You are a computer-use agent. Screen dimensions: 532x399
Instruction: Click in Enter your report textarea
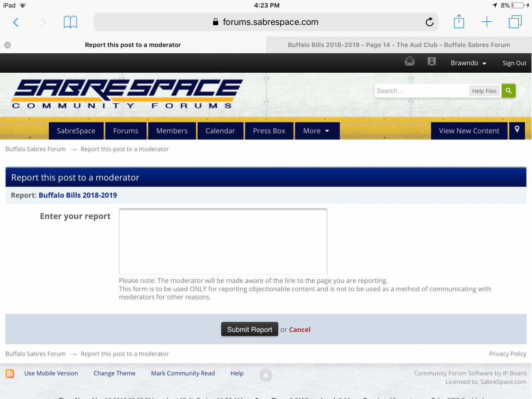[223, 242]
